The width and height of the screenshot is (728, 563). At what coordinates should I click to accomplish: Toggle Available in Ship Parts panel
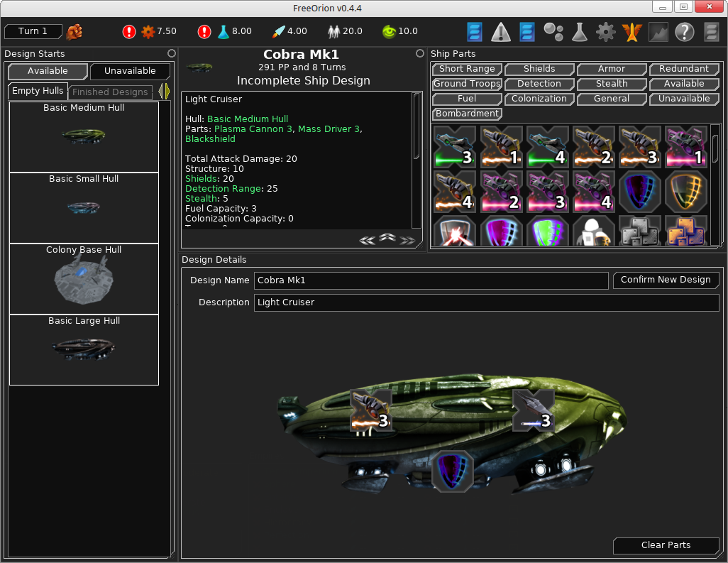684,84
